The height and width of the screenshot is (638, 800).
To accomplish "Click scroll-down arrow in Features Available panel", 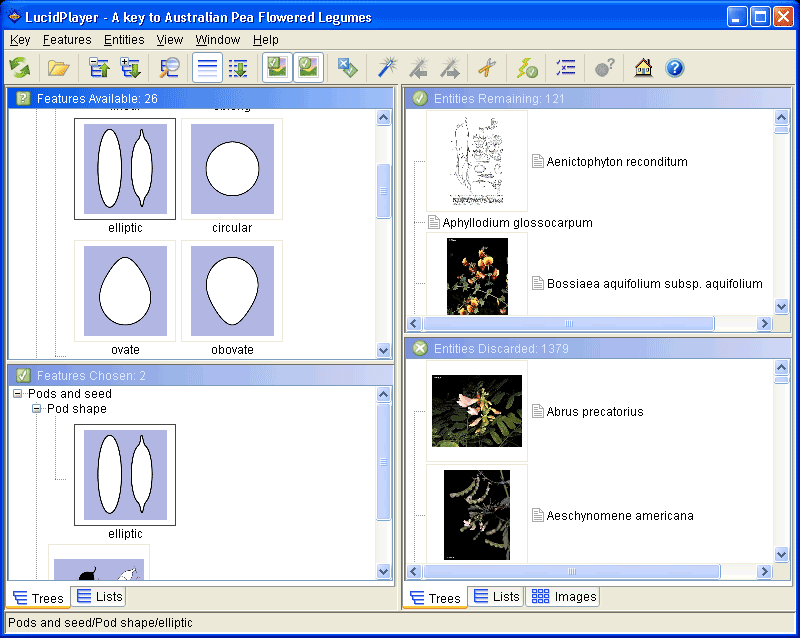I will click(383, 350).
